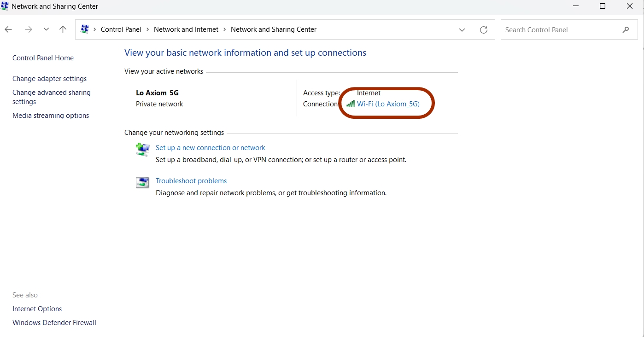Select Control Panel Home in the sidebar
Screen dimensions: 644x337
(43, 58)
